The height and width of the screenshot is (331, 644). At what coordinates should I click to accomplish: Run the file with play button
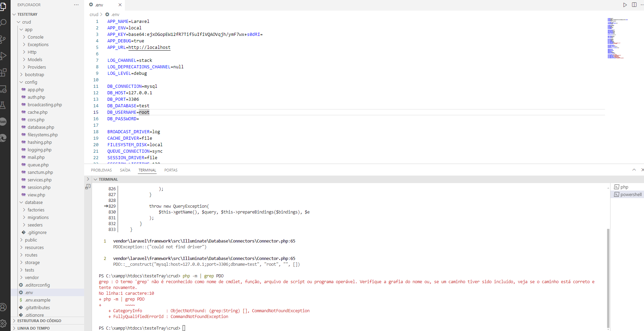(x=625, y=5)
